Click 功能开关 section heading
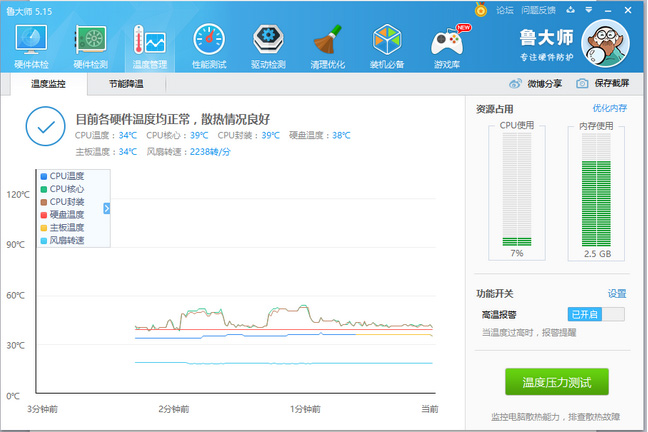 [495, 294]
